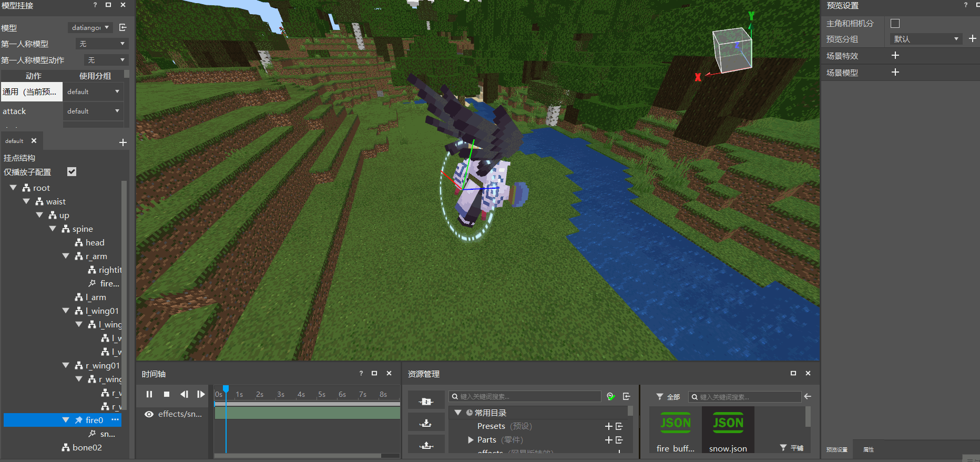The height and width of the screenshot is (462, 980).
Task: Open group dropdown for attack action row
Action: [x=94, y=111]
